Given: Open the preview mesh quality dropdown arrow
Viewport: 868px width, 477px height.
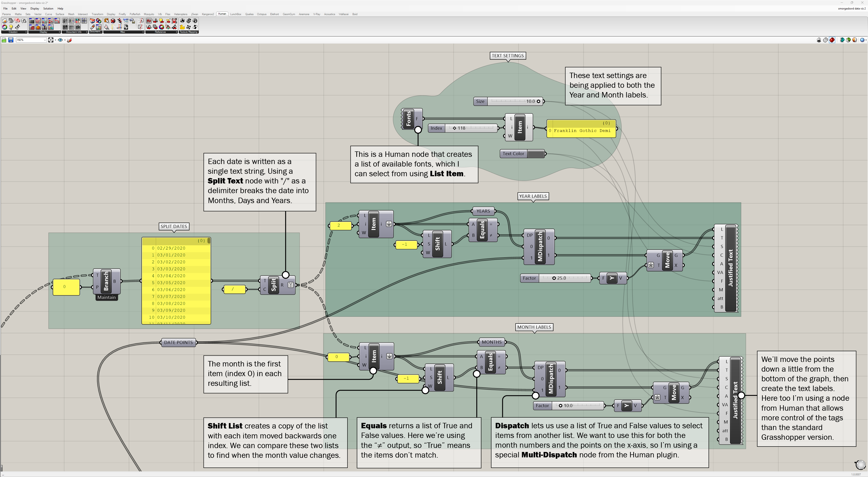Looking at the screenshot, I should point(866,40).
